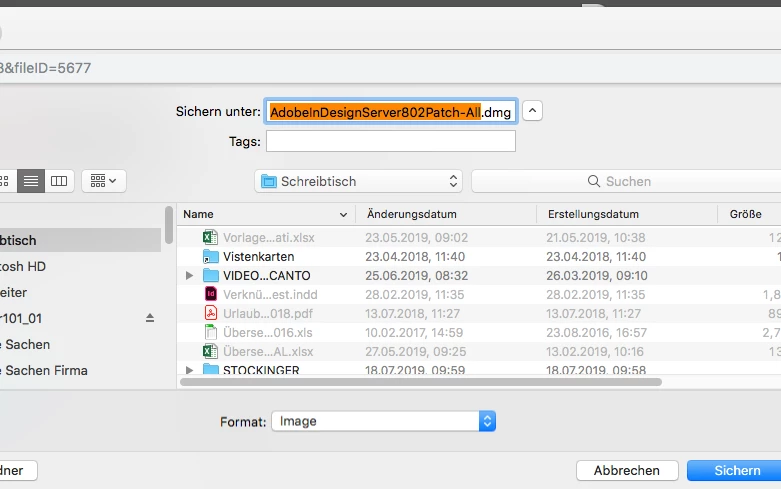Click the sidebar vertical scrollbar

[x=169, y=225]
